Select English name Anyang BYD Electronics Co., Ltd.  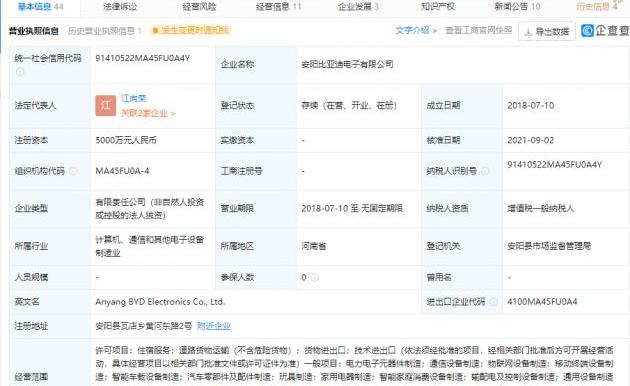point(160,302)
